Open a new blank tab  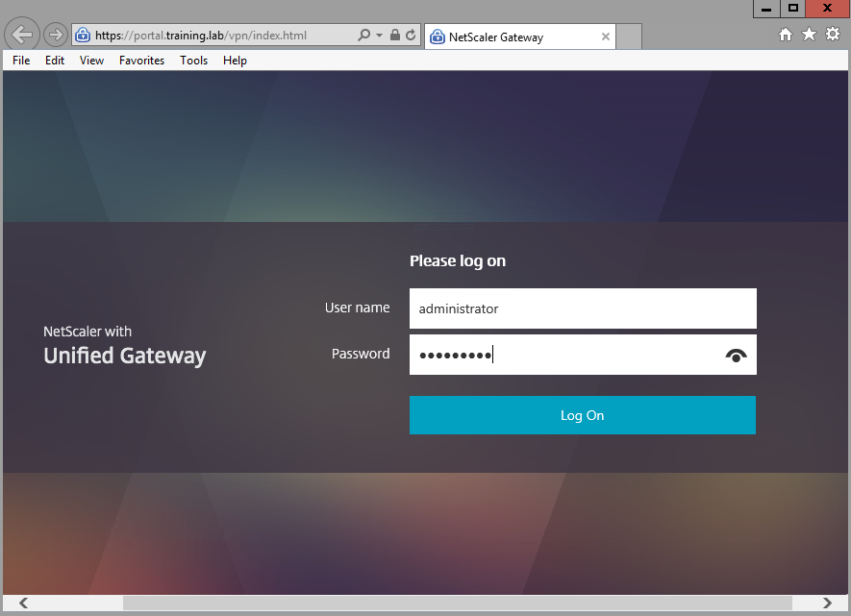point(629,37)
